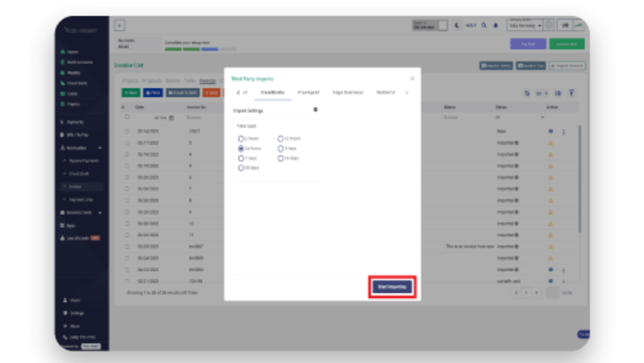The height and width of the screenshot is (363, 644).
Task: Select the 1 hours time span
Action: coord(241,139)
